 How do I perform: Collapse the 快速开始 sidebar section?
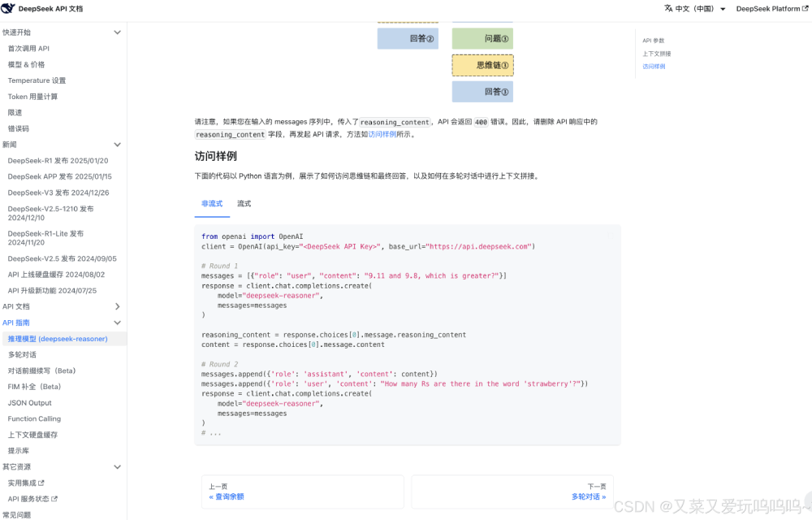(118, 32)
